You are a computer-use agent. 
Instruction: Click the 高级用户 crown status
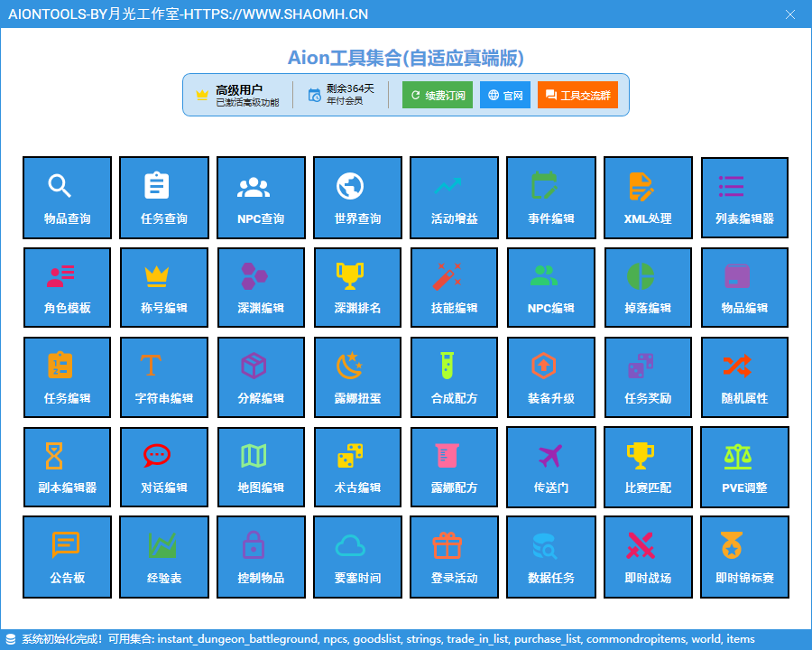point(237,96)
